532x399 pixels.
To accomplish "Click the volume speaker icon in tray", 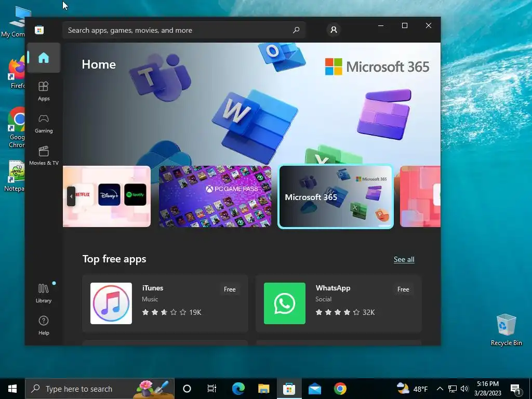I will (464, 389).
